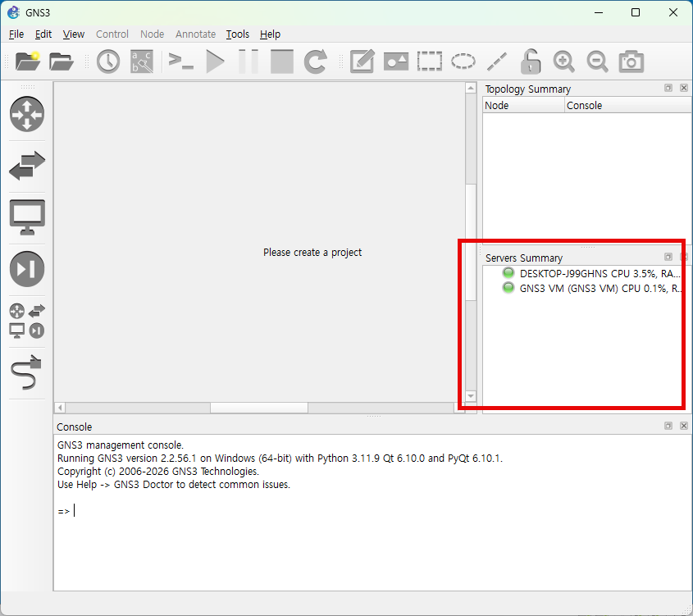The width and height of the screenshot is (693, 616).
Task: Take a screenshot using camera icon
Action: point(631,62)
